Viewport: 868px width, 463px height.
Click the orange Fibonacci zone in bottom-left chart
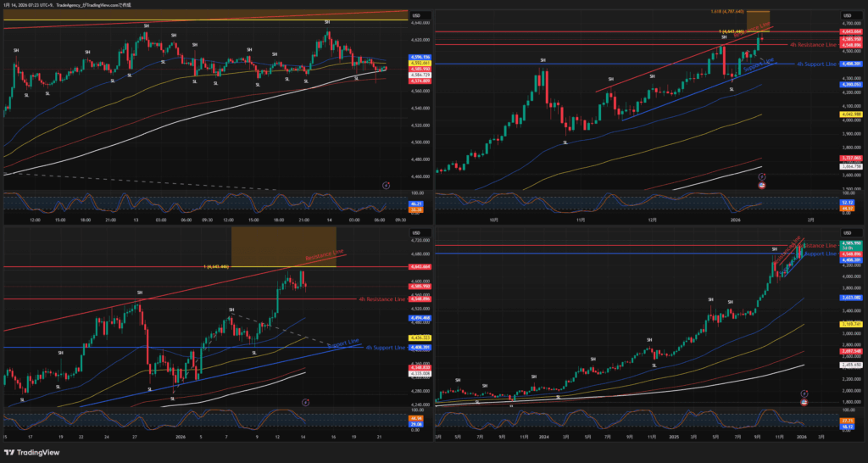point(282,246)
